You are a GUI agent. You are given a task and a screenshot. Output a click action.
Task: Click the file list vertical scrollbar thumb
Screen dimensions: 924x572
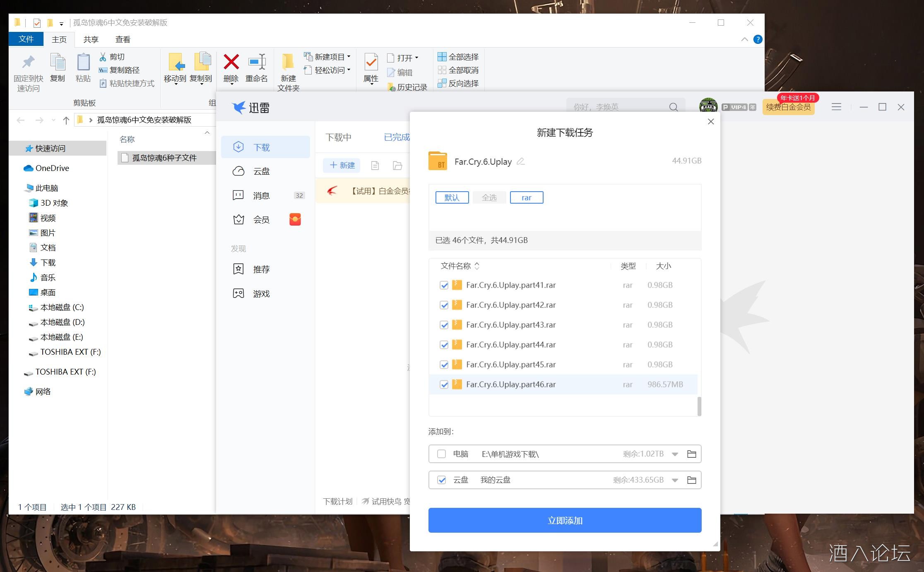699,406
